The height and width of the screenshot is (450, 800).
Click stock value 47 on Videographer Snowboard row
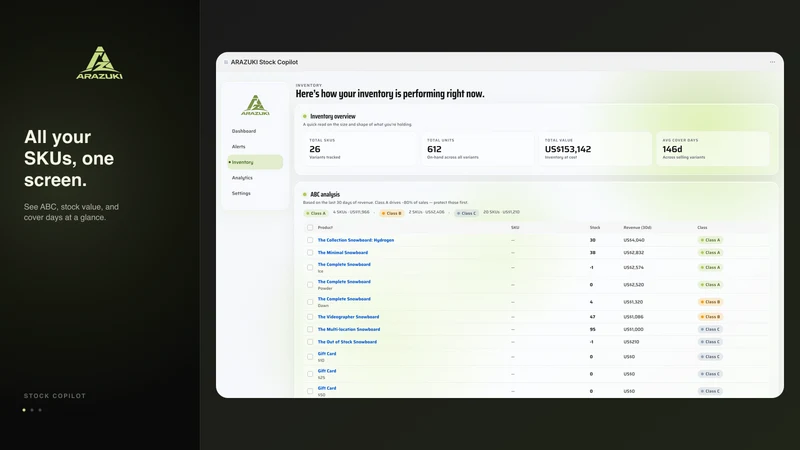coord(592,317)
